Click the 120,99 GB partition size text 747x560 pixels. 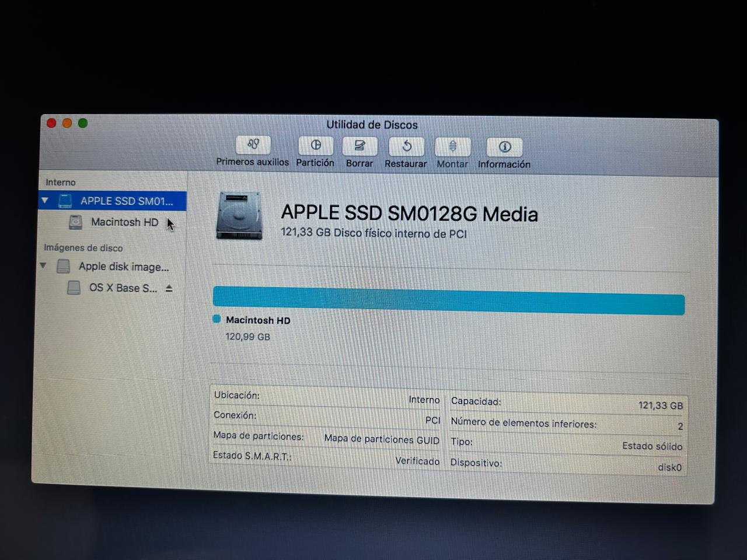pos(248,337)
